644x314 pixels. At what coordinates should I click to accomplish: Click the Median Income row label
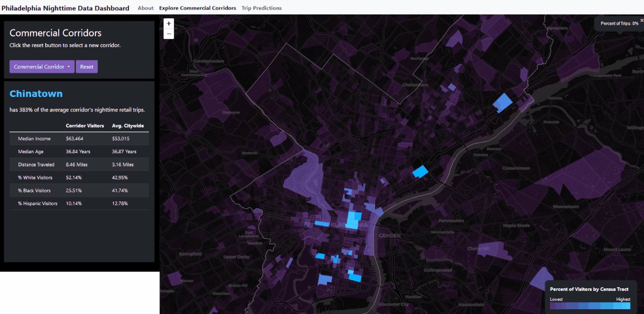tap(34, 139)
